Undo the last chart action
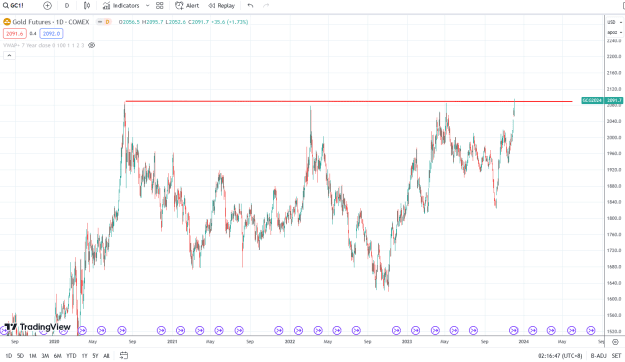Image resolution: width=625 pixels, height=362 pixels. coord(250,6)
